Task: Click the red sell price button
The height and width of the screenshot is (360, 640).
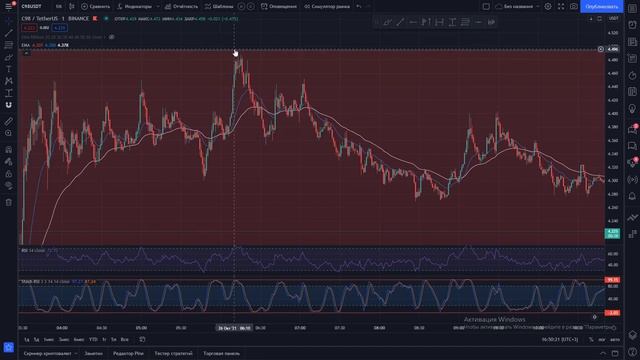Action: click(29, 28)
